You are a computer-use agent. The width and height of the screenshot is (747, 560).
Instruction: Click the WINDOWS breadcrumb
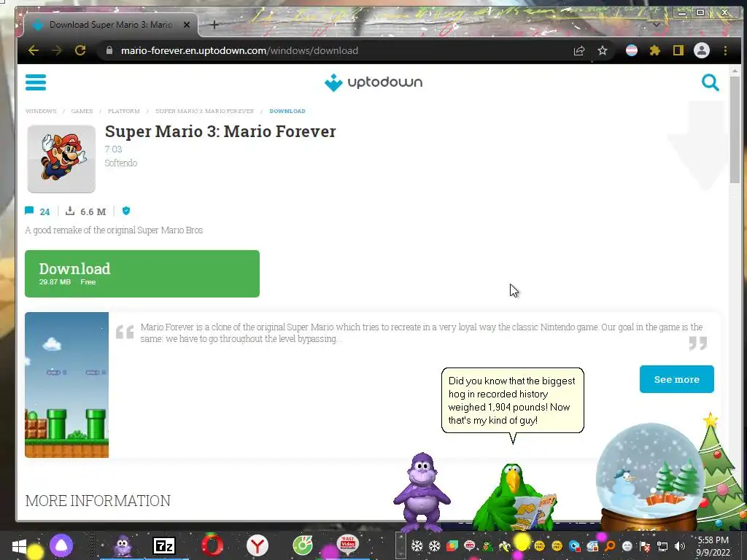(41, 111)
